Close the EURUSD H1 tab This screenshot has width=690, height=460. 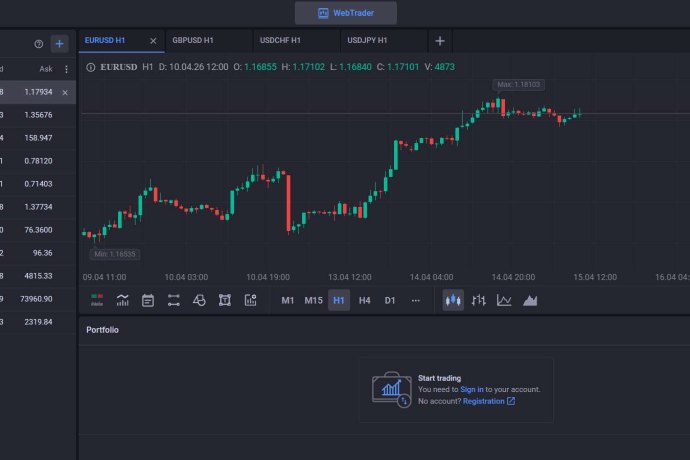click(153, 41)
